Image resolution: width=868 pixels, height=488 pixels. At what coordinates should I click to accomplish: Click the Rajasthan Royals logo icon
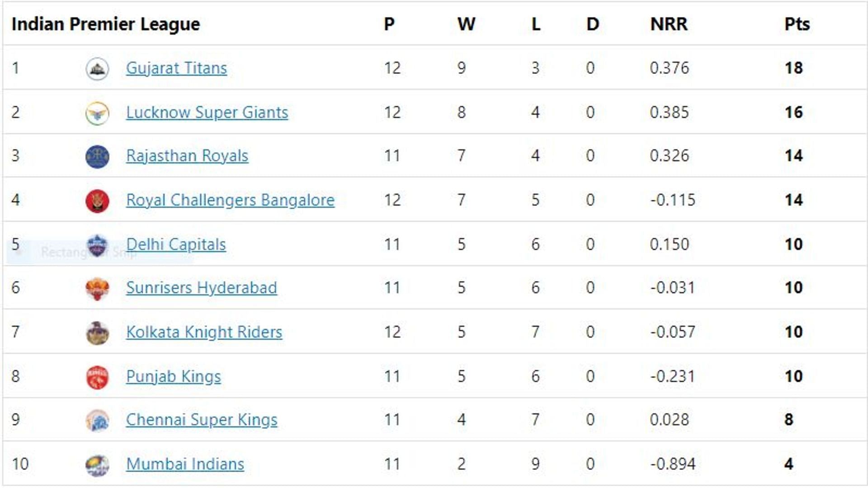point(97,156)
